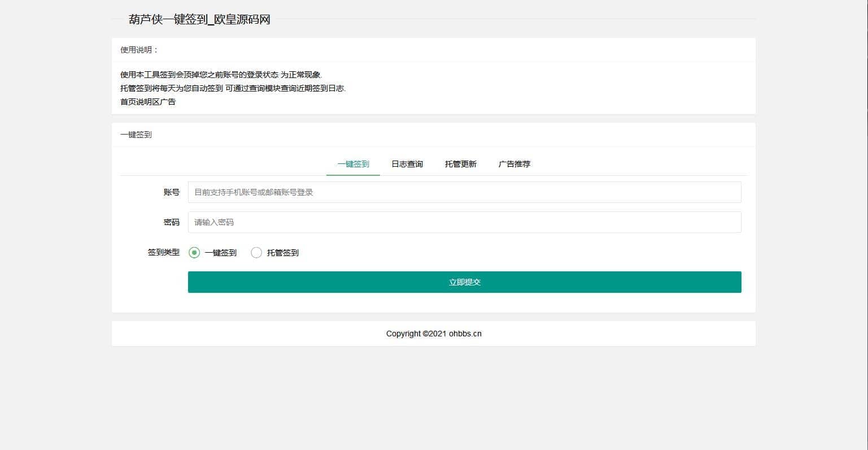Click the active 一键签到 tab

coord(353,164)
